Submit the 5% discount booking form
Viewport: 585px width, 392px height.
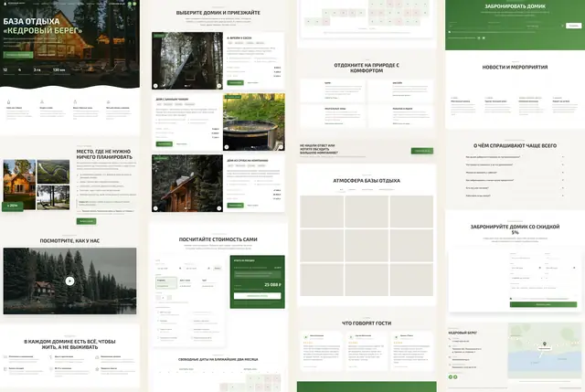543,304
